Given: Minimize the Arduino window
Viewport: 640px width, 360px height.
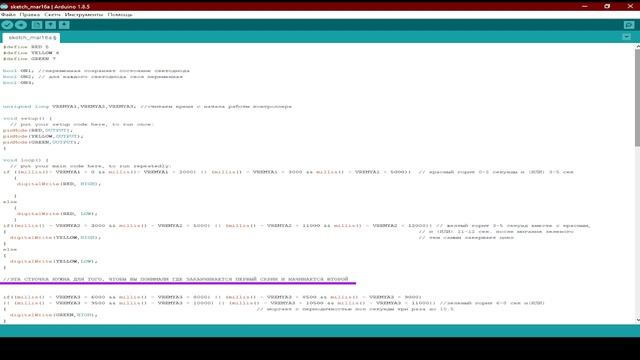Looking at the screenshot, I should click(x=584, y=7).
